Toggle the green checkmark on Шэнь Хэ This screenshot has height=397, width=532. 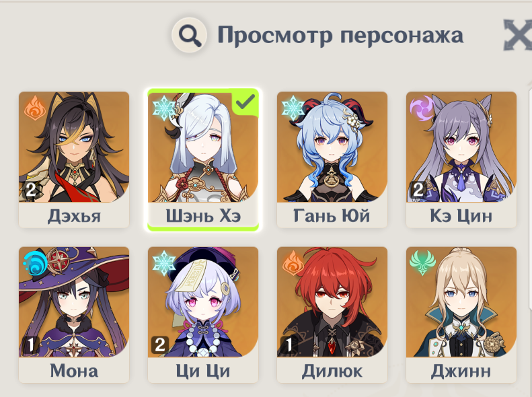tap(245, 102)
